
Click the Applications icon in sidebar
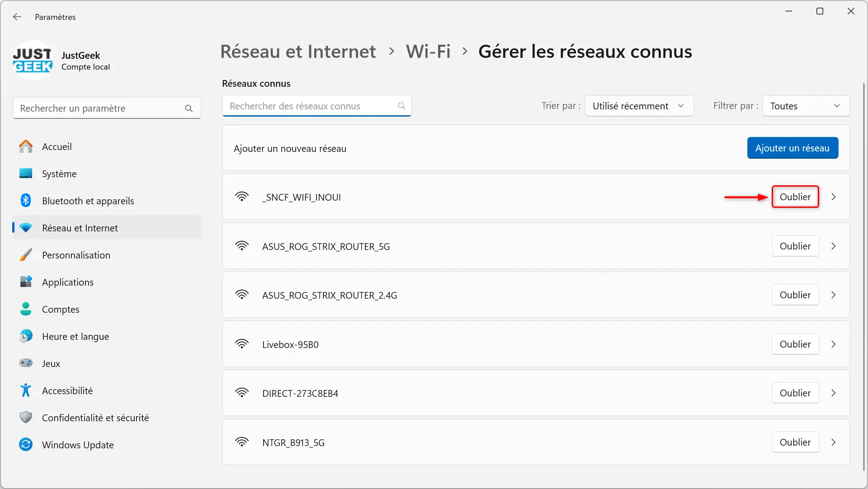point(26,282)
